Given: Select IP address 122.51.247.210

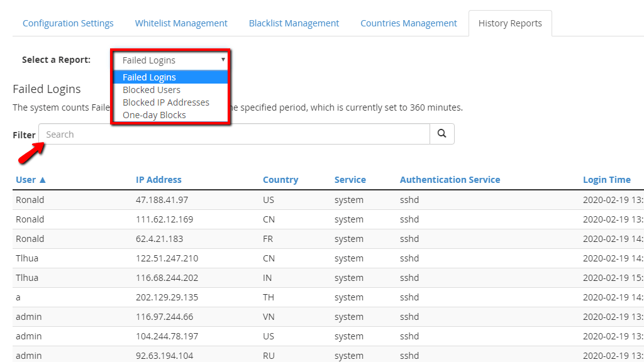Looking at the screenshot, I should [x=167, y=258].
